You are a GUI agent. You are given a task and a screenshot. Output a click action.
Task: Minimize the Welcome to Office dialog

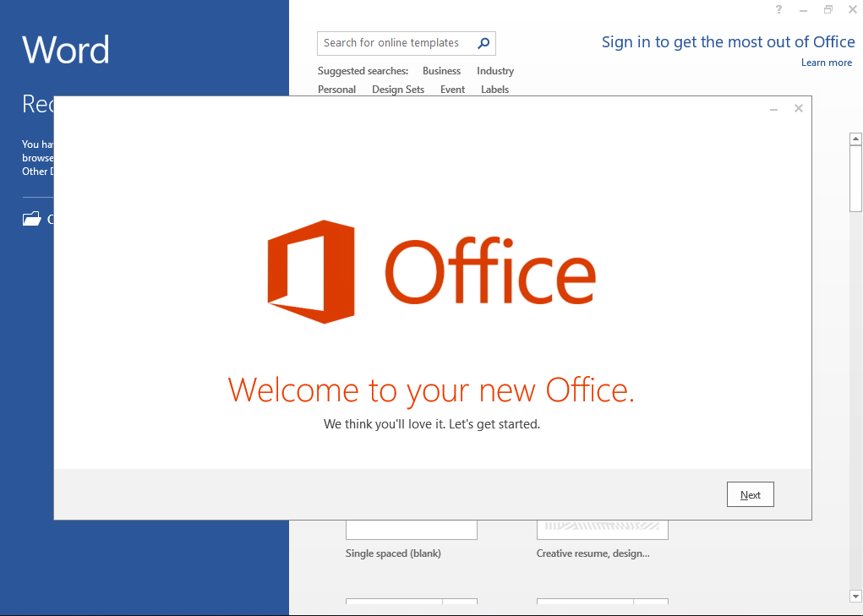(774, 109)
